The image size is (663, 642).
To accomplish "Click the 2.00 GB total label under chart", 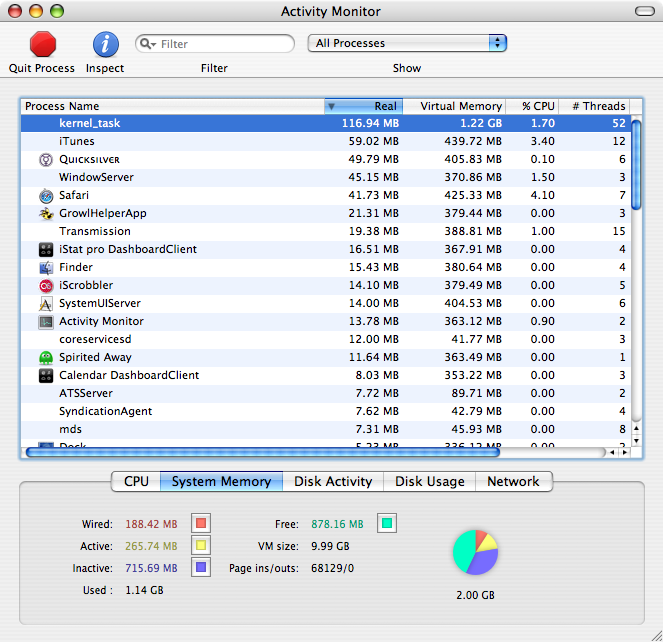I will pos(475,595).
